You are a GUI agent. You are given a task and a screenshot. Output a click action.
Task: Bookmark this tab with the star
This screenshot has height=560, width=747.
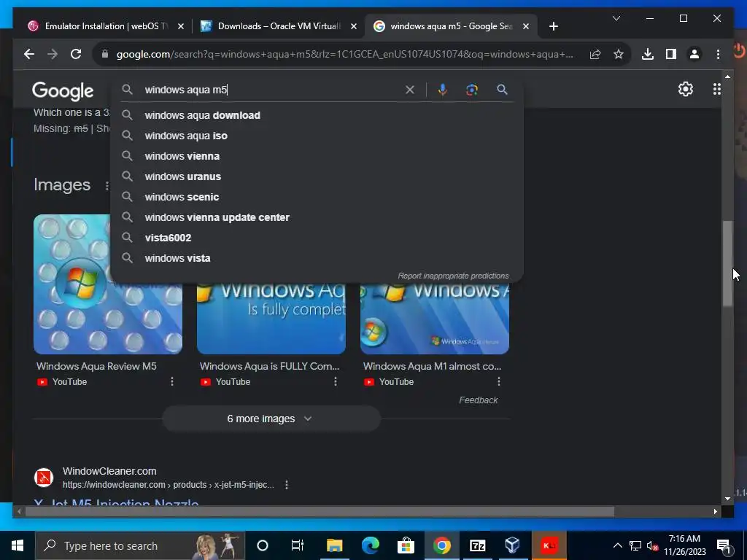[619, 54]
